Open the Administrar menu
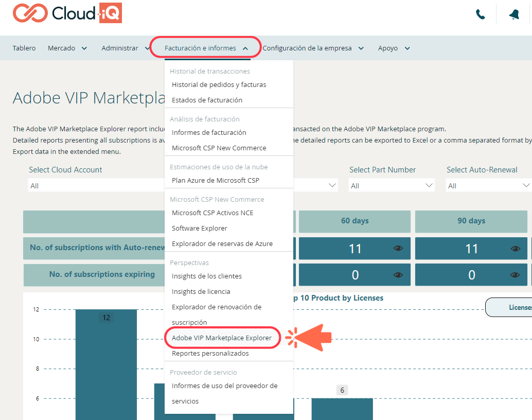The image size is (532, 420). (x=120, y=48)
